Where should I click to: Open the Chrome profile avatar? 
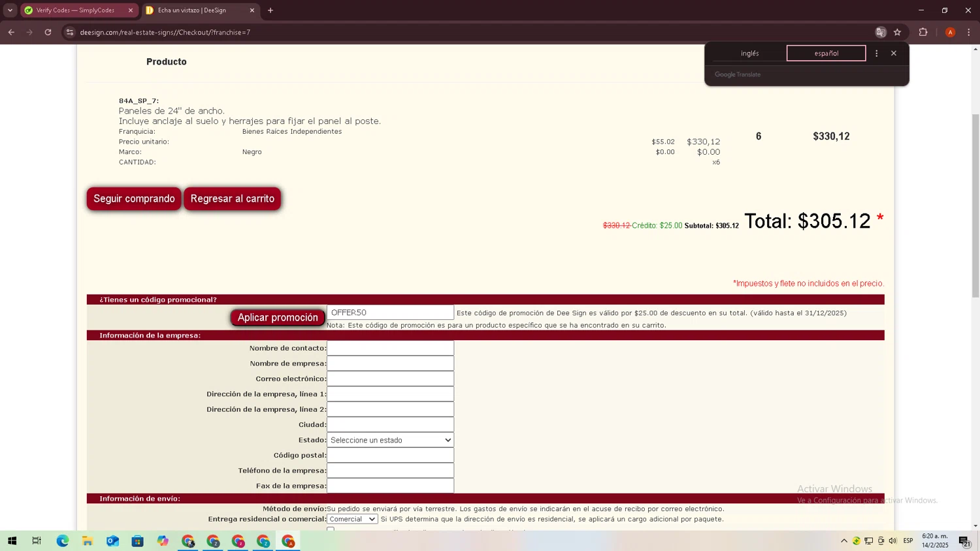pyautogui.click(x=950, y=32)
